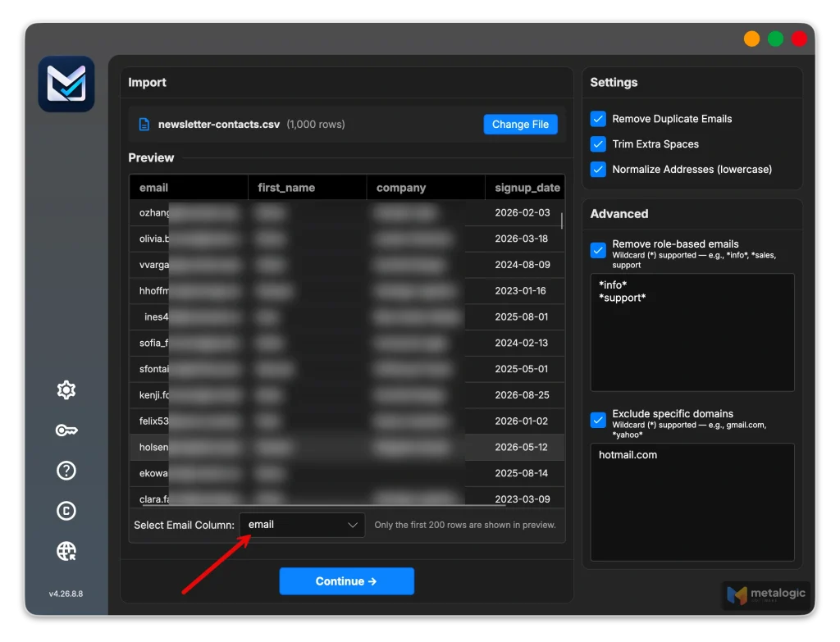Toggle Remove role-based emails checkbox
The image size is (840, 642).
pyautogui.click(x=598, y=250)
